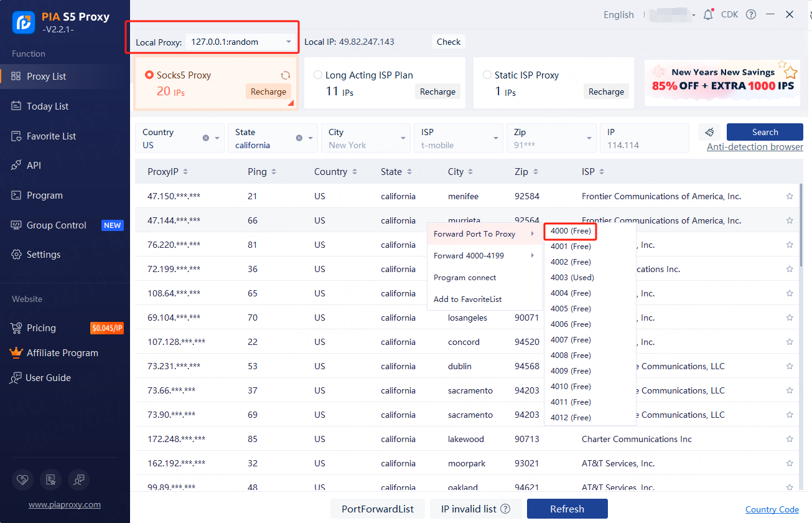Screen dimensions: 812x523
Task: Click the blue Search button
Action: point(765,132)
